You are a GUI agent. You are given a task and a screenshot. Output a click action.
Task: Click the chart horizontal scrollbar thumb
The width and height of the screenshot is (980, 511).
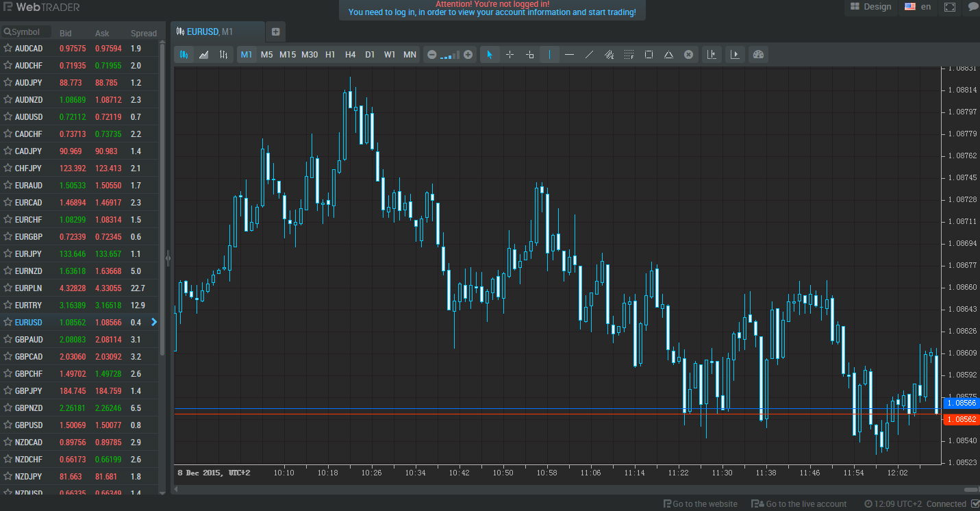point(970,489)
